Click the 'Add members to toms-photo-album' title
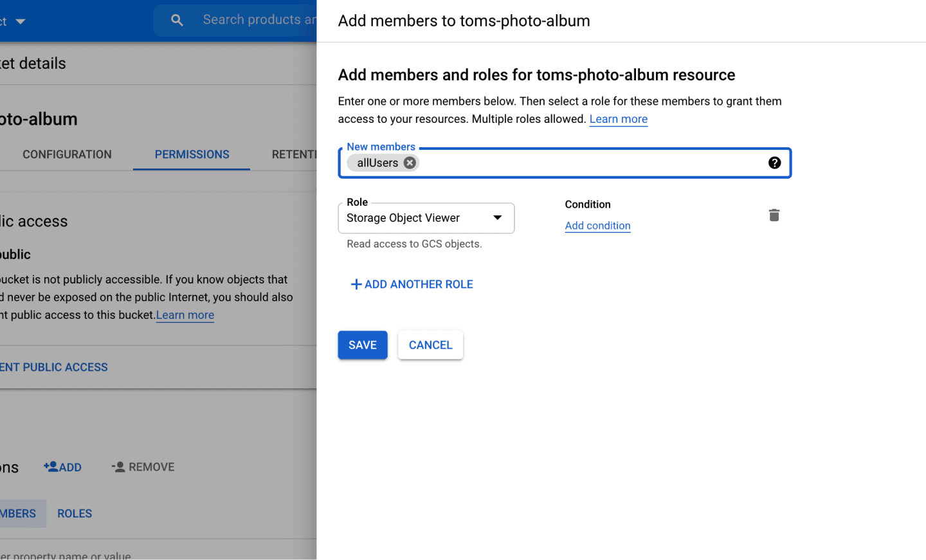This screenshot has height=560, width=926. [464, 21]
